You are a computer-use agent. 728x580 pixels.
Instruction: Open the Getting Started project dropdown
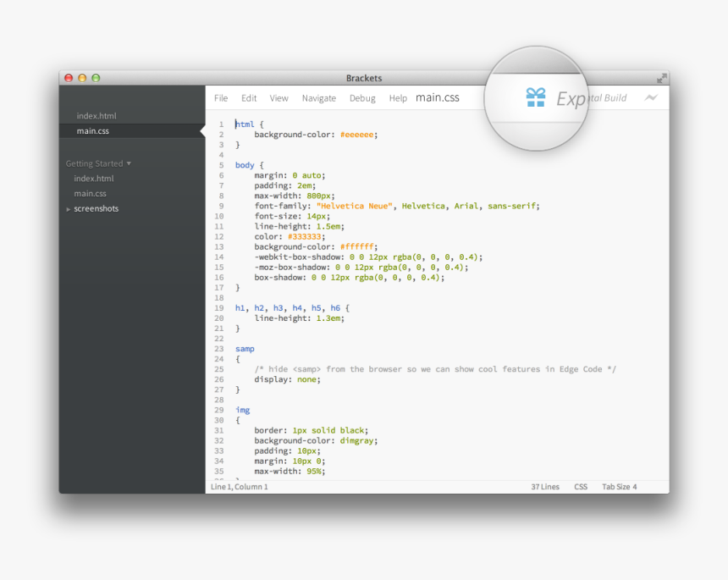tap(98, 163)
